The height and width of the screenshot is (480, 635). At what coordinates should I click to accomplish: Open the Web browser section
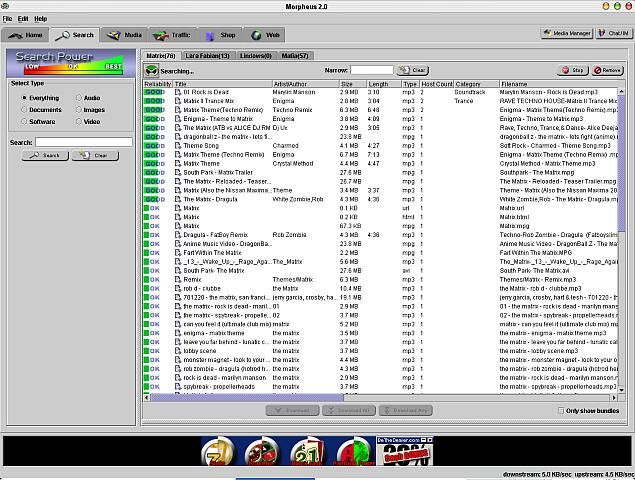pyautogui.click(x=265, y=35)
